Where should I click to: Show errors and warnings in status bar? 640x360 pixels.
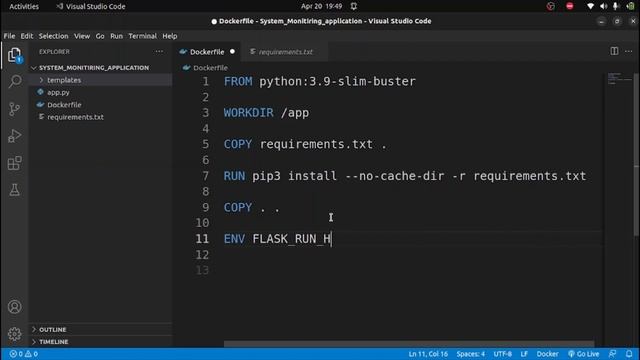(24, 354)
